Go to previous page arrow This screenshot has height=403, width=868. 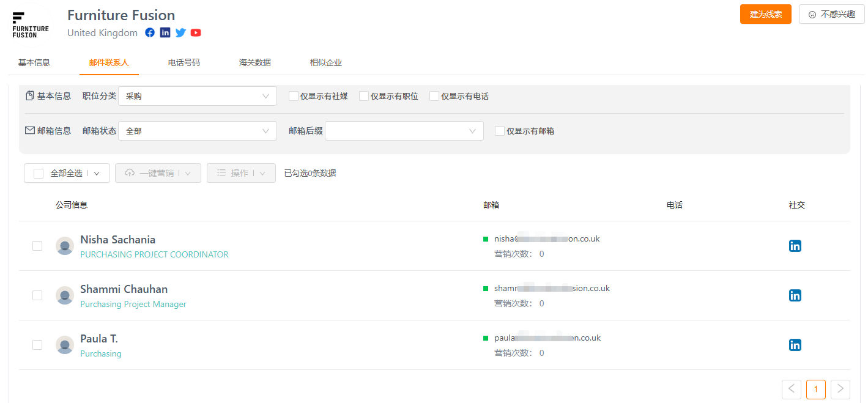coord(792,389)
